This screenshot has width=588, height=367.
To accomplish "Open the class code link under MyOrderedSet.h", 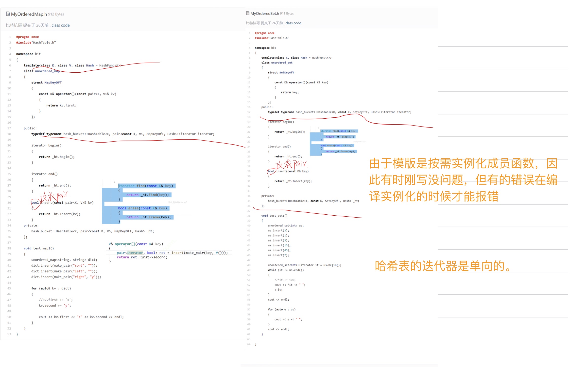I will 293,23.
